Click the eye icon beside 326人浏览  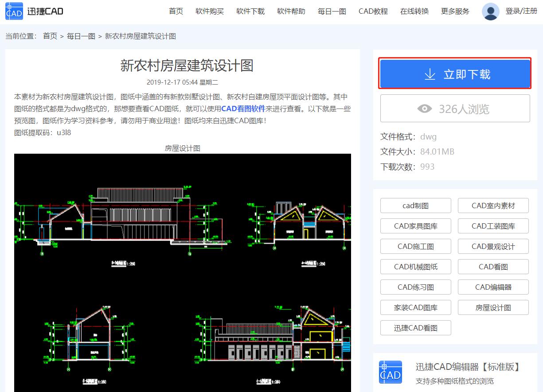point(425,109)
